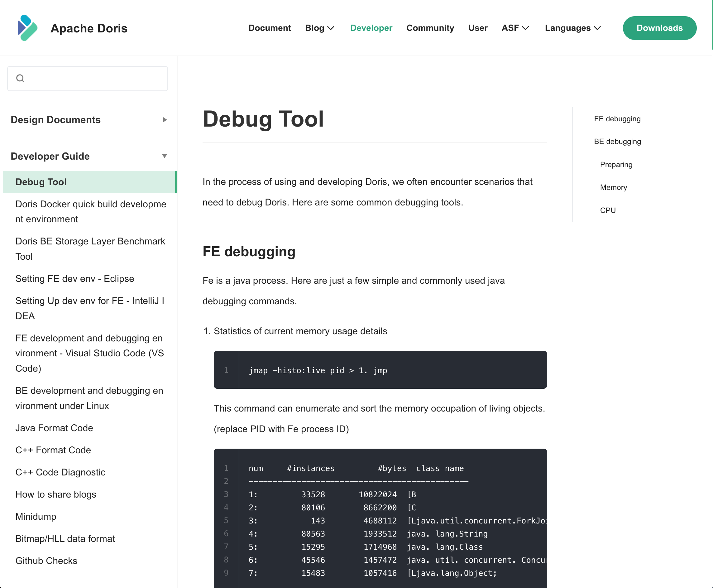Click the search magnifier icon

click(20, 78)
